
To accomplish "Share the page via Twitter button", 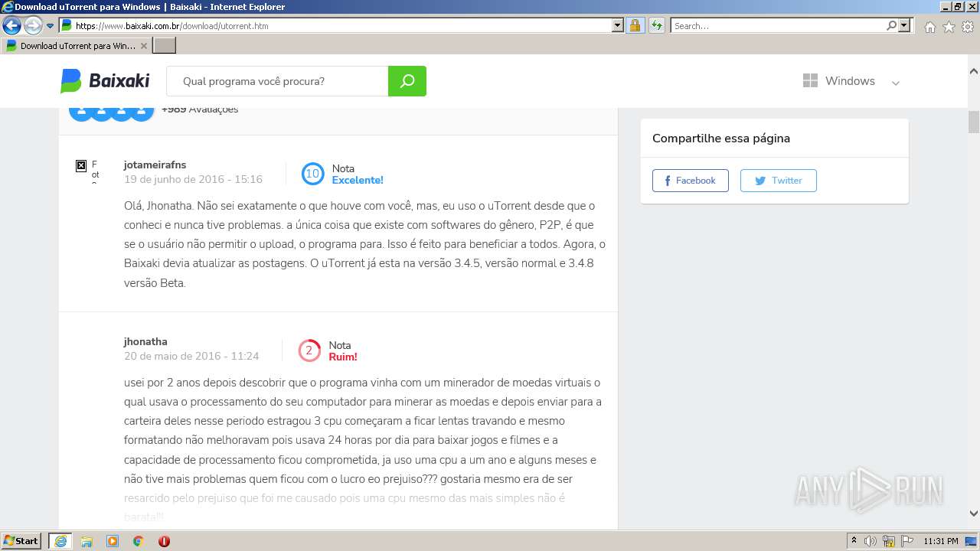I will pos(779,181).
